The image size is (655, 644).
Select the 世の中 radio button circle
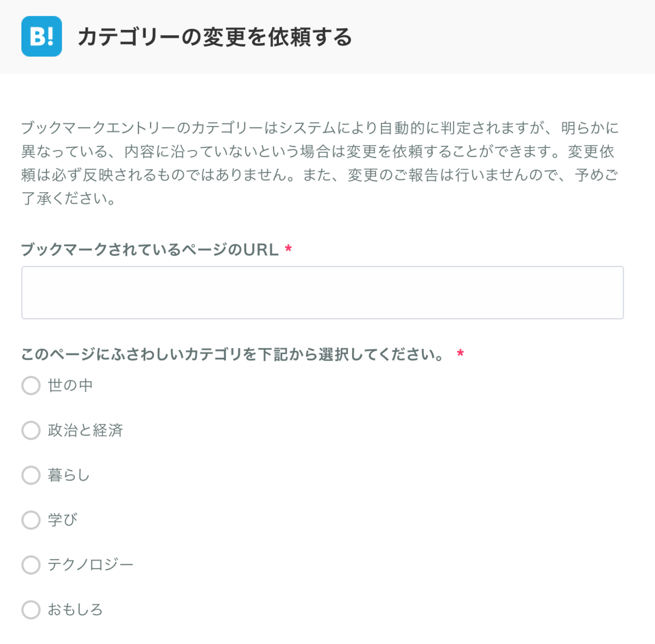[31, 385]
